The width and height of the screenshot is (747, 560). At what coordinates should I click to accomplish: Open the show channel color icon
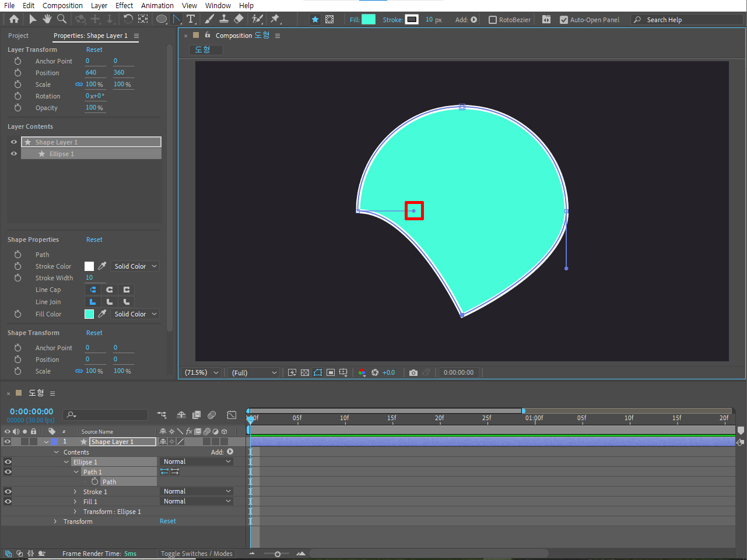pyautogui.click(x=362, y=372)
